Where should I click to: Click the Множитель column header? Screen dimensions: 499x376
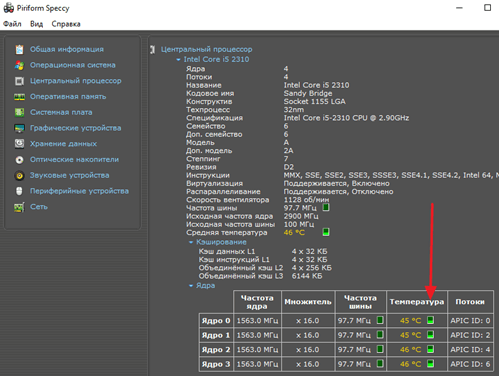pos(308,302)
